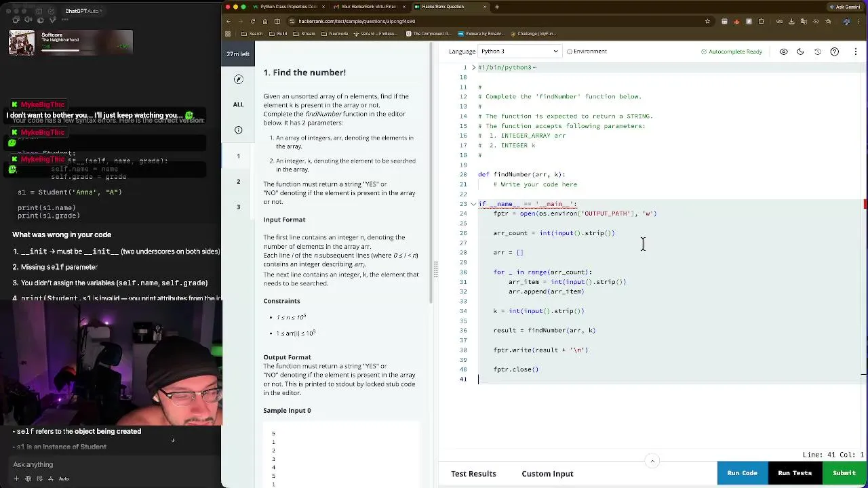Screen dimensions: 868x488
Task: Open the Challenge | MyFun bookmark
Action: click(x=534, y=34)
